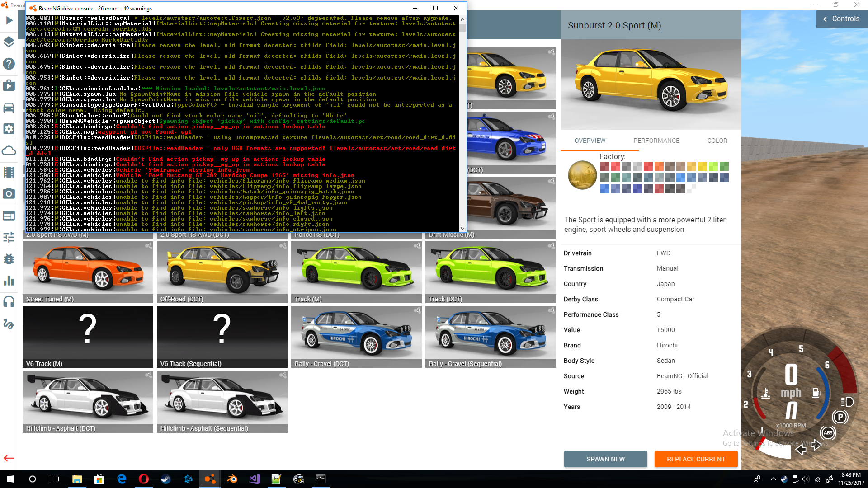Select the orange factory color swatch
The height and width of the screenshot is (488, 868).
pos(659,166)
